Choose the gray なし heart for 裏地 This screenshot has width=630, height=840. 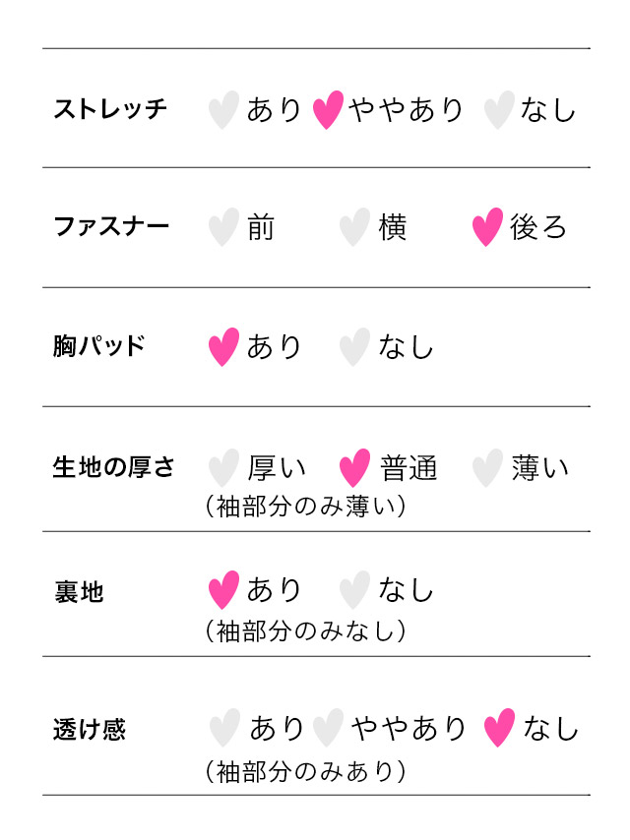point(354,590)
